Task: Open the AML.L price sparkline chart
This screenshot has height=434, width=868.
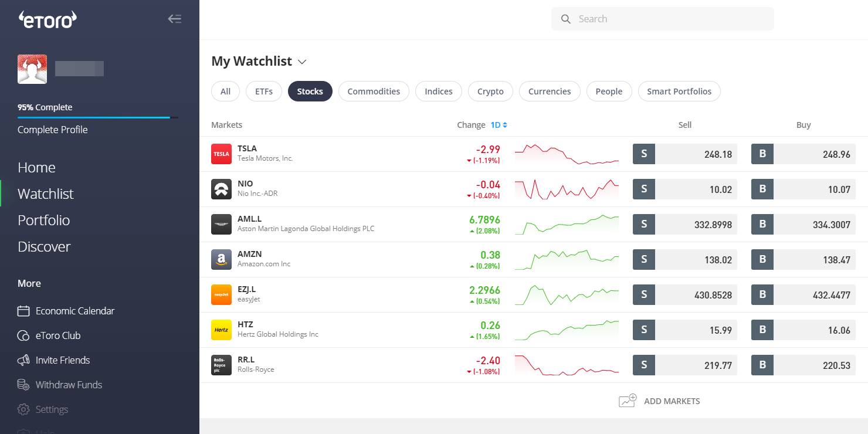Action: 567,225
